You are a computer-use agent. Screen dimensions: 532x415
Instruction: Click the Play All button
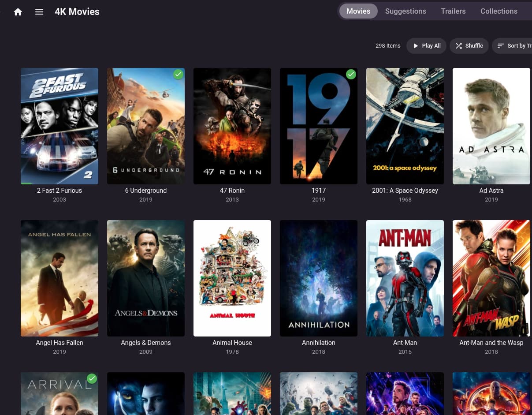426,45
